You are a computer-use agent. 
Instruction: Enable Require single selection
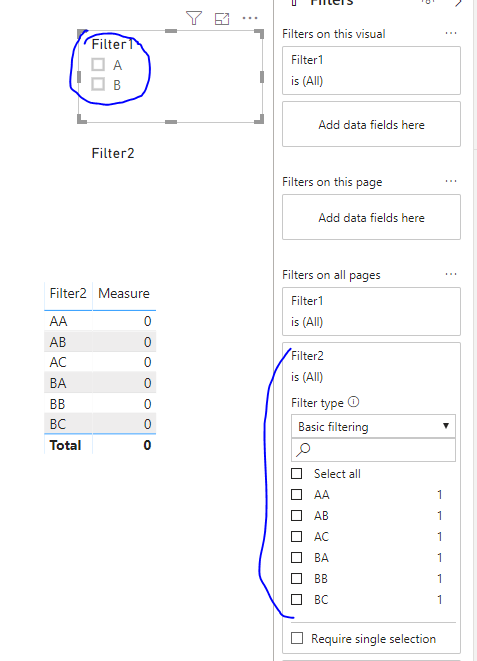point(297,638)
